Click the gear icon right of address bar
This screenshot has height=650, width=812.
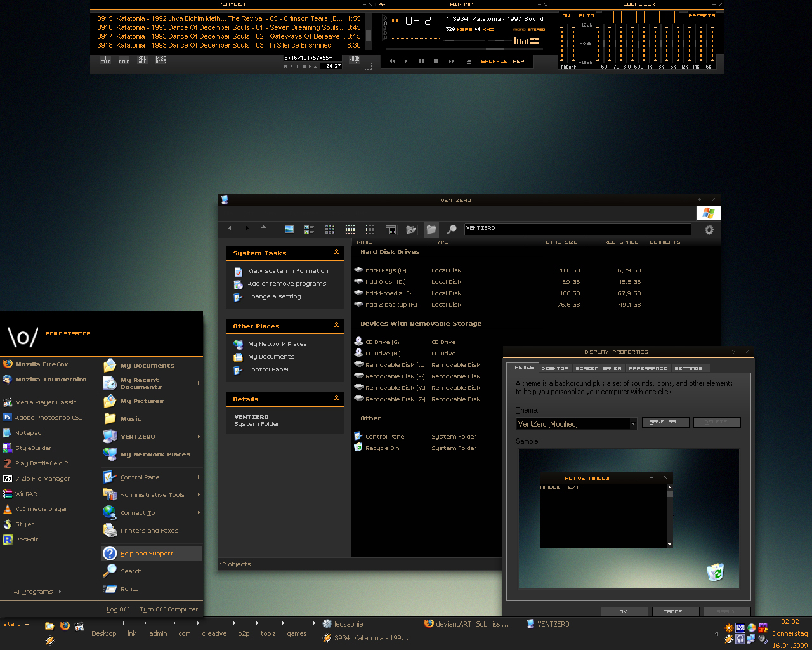coord(709,230)
